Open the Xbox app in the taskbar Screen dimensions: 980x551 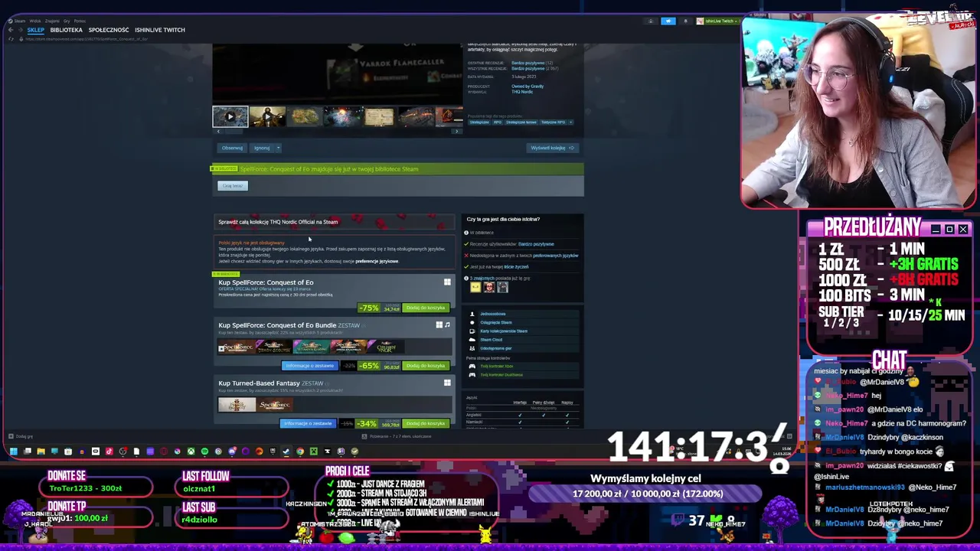pyautogui.click(x=191, y=452)
